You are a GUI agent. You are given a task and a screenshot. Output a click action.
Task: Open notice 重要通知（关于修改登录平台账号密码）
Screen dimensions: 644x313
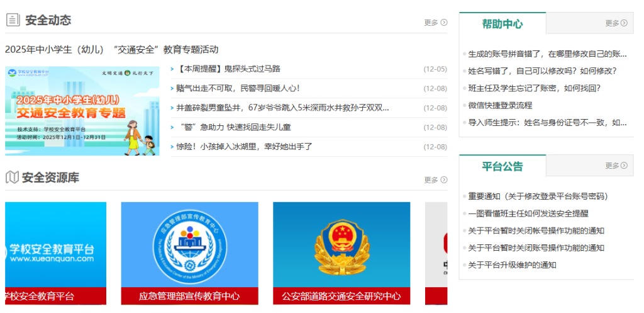tap(538, 196)
